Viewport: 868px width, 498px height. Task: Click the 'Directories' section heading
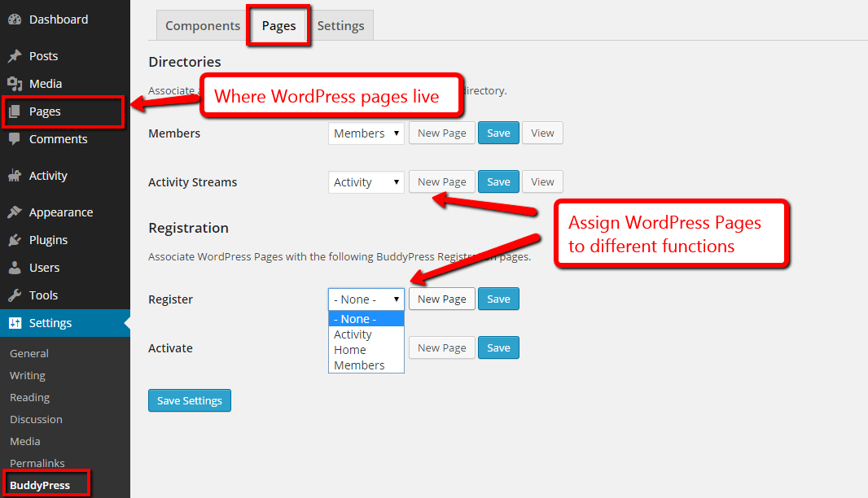point(184,61)
